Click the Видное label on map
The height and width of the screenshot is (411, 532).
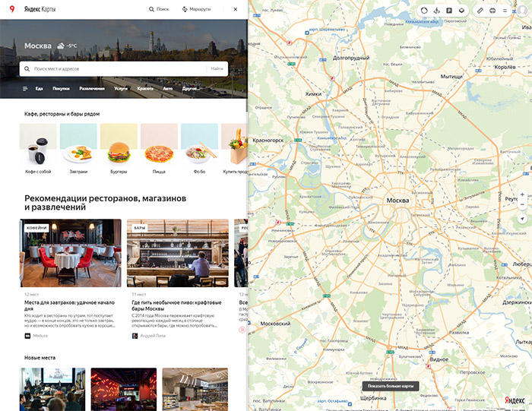pyautogui.click(x=439, y=359)
